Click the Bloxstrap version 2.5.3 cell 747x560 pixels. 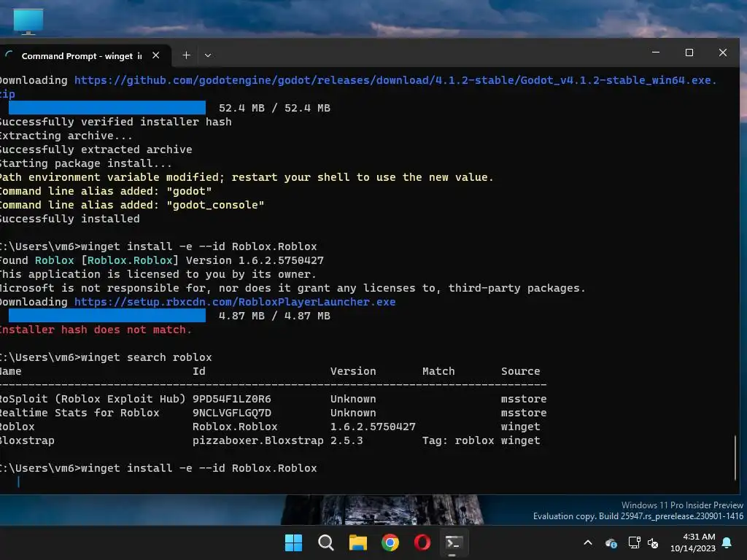click(347, 440)
